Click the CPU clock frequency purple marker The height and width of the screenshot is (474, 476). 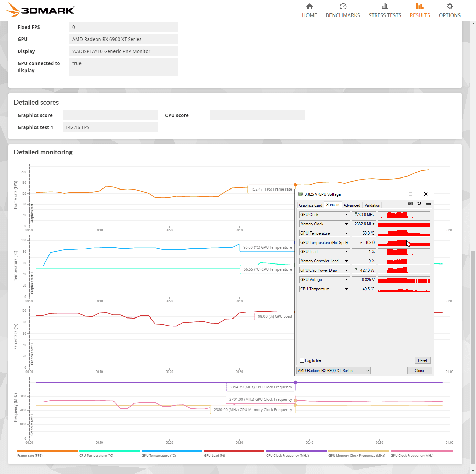tap(295, 383)
